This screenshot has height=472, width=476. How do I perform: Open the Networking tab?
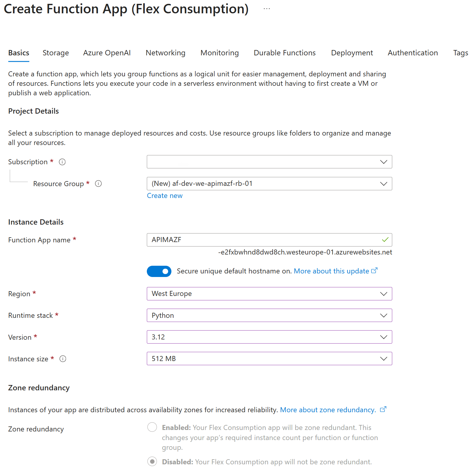point(165,53)
